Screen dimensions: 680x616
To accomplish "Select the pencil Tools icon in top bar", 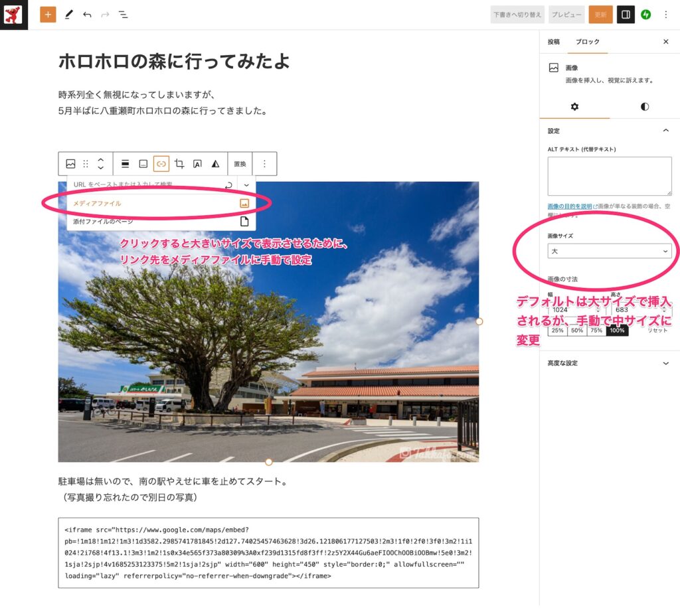I will click(x=69, y=14).
